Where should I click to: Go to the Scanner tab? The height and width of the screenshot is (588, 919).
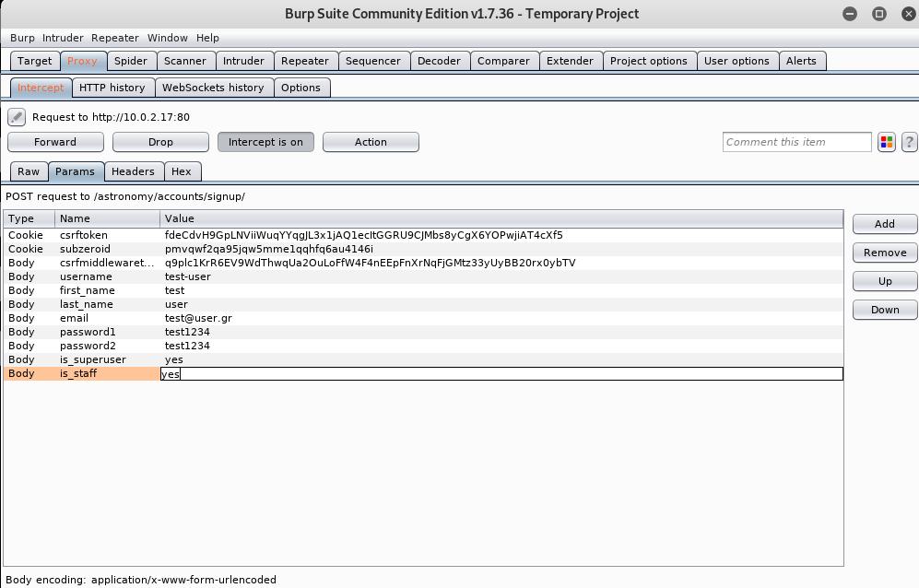[x=185, y=61]
